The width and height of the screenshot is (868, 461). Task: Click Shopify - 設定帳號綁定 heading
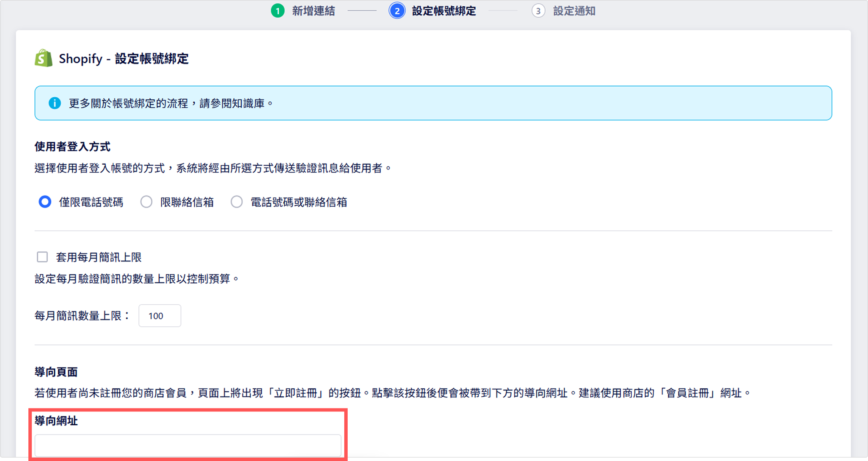point(123,59)
